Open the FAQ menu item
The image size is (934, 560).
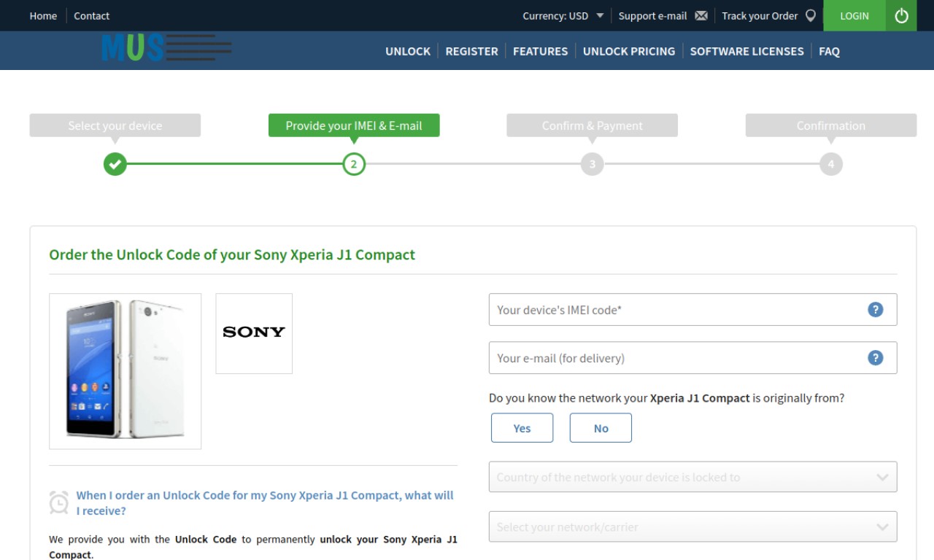pos(829,51)
